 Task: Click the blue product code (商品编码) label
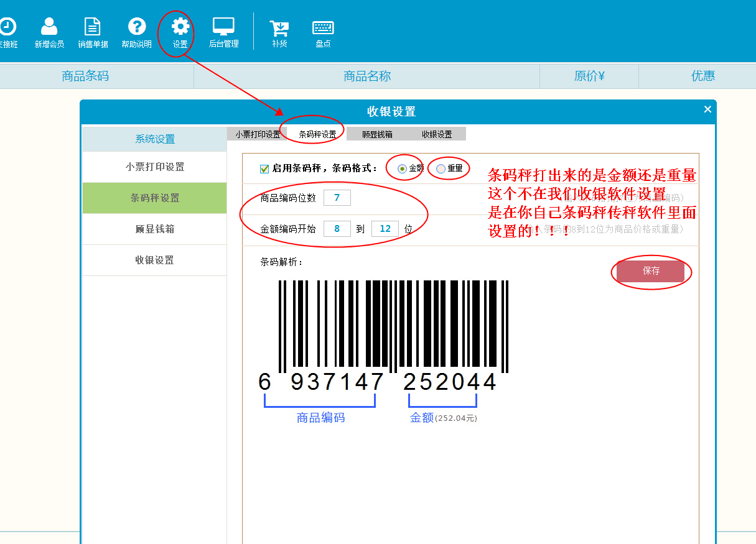[x=320, y=418]
